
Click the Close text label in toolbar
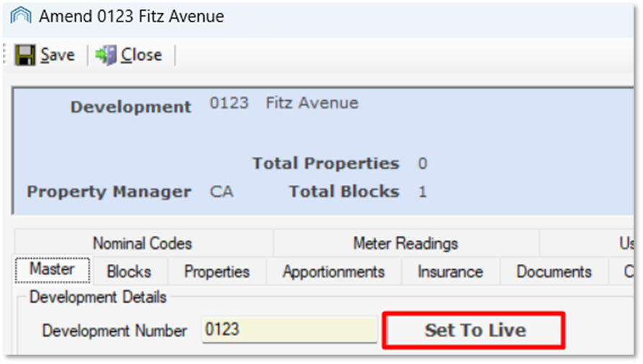(x=141, y=55)
